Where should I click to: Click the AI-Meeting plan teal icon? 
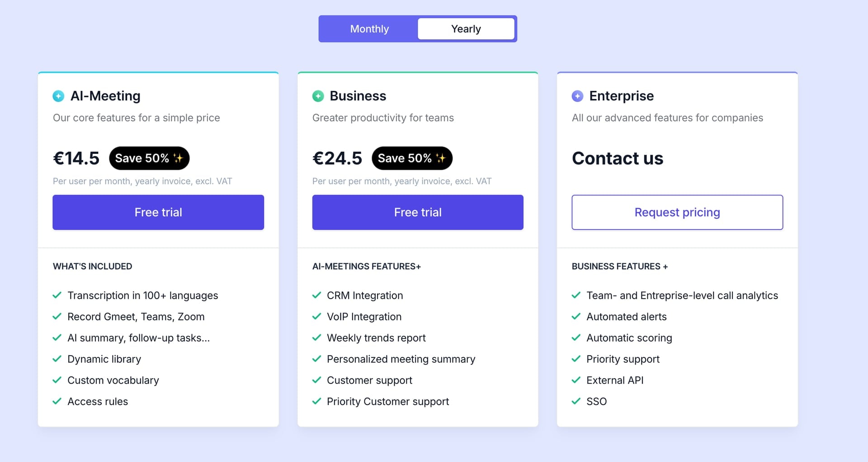click(58, 96)
